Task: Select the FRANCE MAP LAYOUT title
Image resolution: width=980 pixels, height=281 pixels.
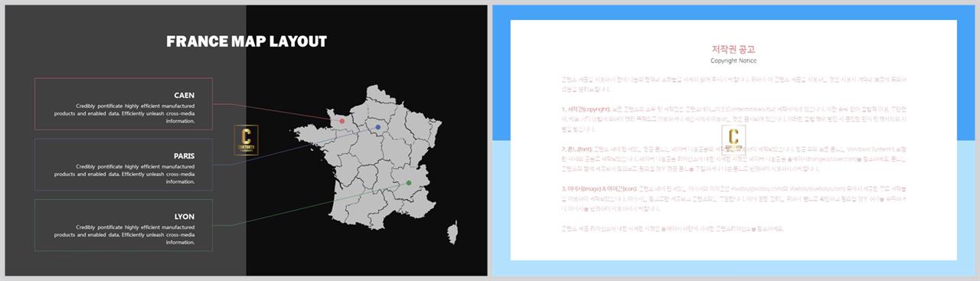Action: [247, 41]
